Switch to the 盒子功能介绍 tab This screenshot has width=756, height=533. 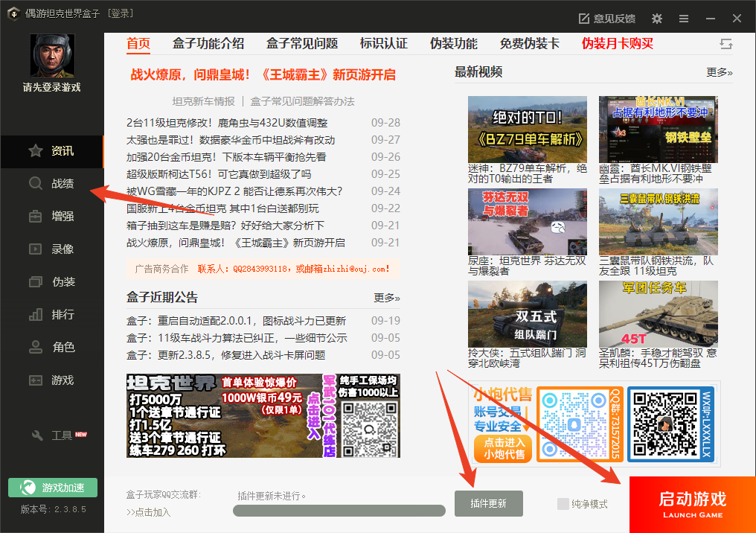(208, 43)
